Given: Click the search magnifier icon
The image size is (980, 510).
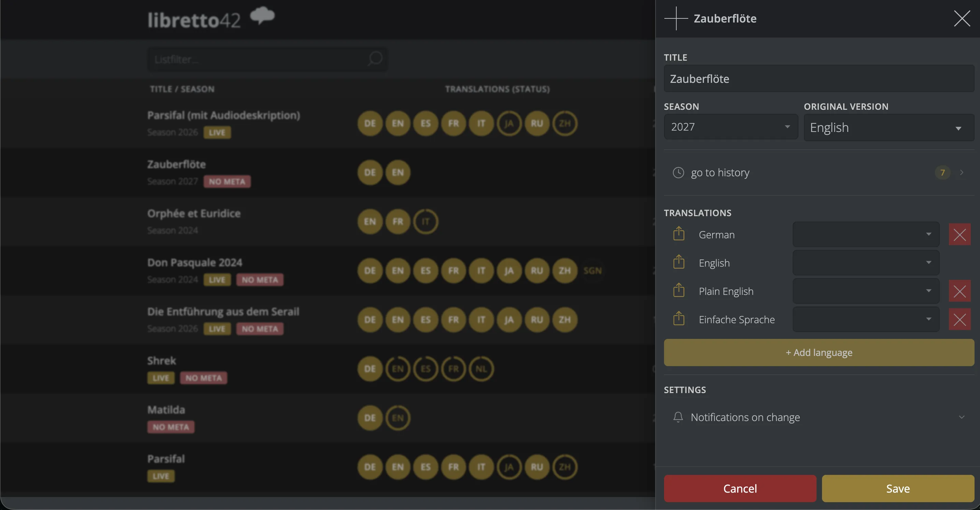Looking at the screenshot, I should pos(375,59).
